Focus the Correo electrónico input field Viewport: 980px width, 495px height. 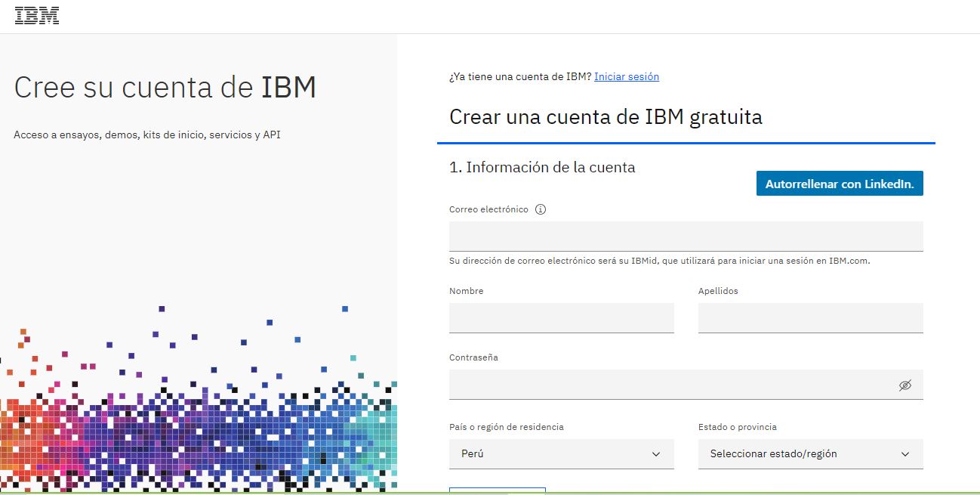coord(686,237)
